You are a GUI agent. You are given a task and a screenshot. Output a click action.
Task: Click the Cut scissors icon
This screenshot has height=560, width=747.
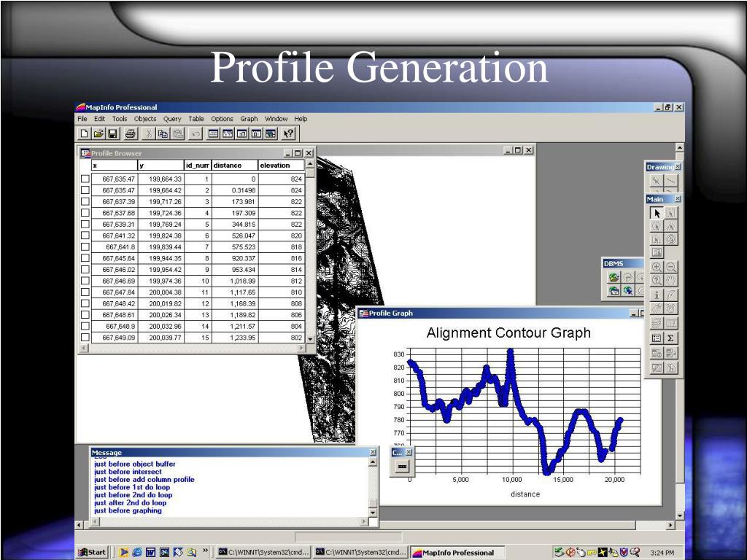tap(149, 134)
